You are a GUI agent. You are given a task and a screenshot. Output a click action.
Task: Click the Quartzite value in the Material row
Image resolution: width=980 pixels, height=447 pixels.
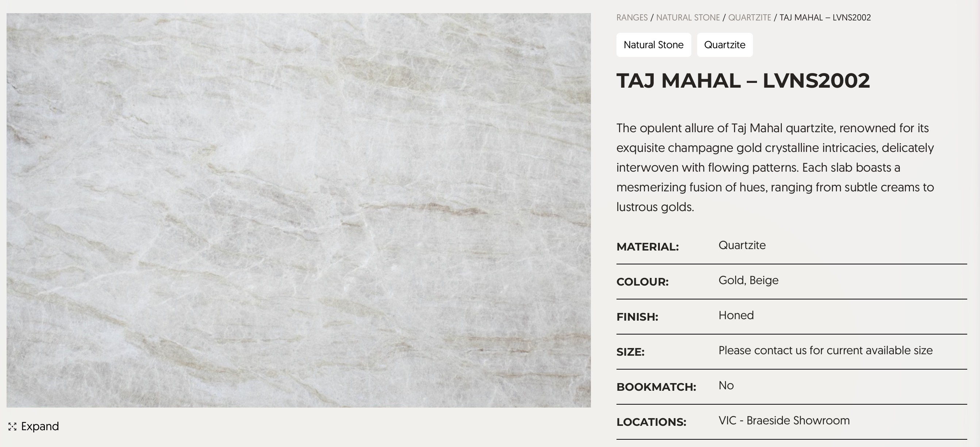[x=742, y=245]
